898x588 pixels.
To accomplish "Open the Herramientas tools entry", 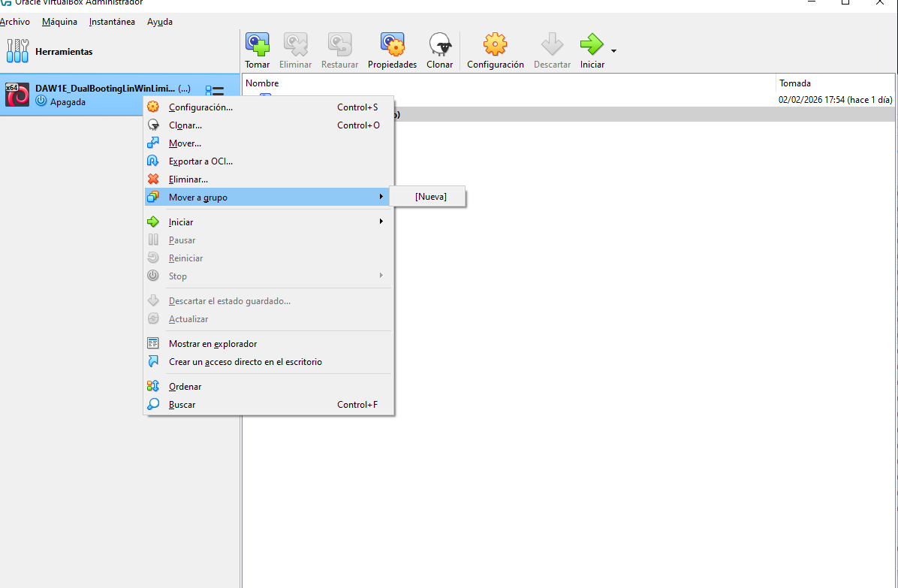I will [x=119, y=52].
